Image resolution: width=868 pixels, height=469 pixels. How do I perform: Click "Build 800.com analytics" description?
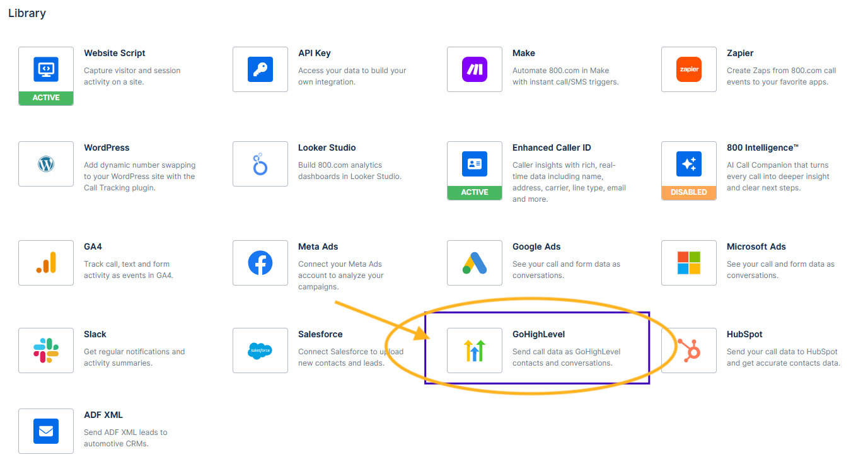pos(340,165)
